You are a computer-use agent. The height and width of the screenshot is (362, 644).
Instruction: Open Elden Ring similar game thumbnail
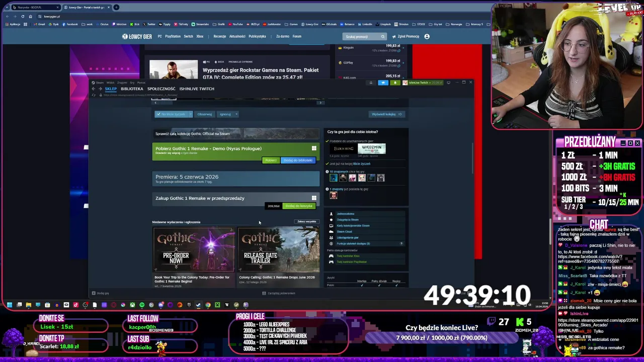pyautogui.click(x=344, y=149)
